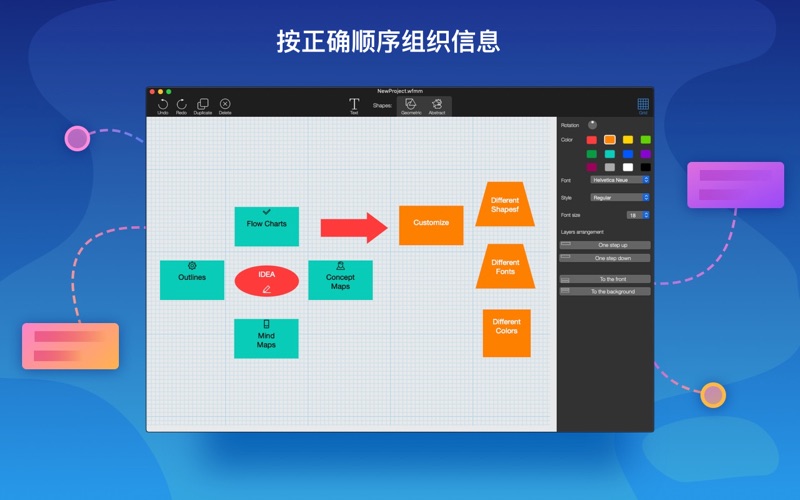The image size is (800, 500).
Task: Pick the gray color swatch
Action: click(610, 167)
